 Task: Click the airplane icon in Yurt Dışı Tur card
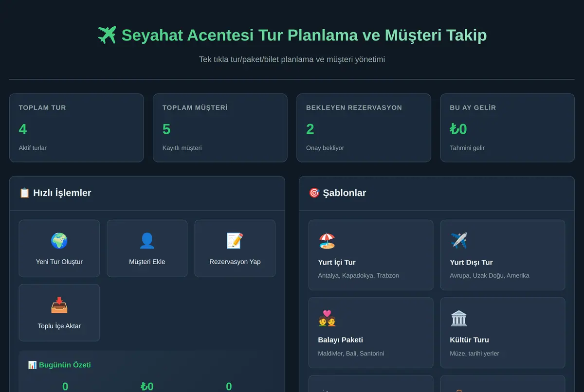click(459, 241)
